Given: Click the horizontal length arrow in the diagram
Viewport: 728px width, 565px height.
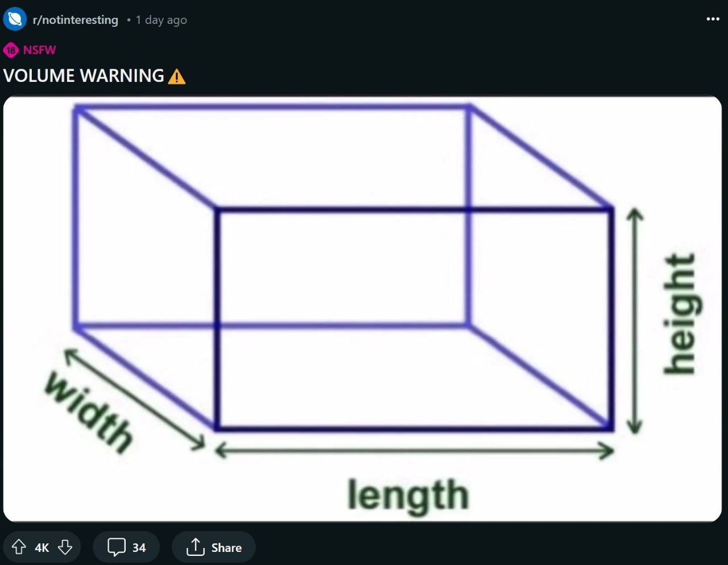Looking at the screenshot, I should (x=414, y=451).
